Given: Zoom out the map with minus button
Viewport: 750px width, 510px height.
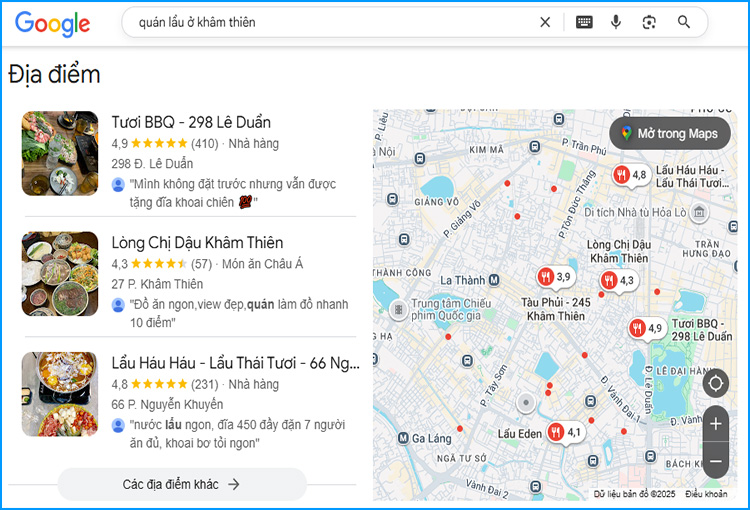Looking at the screenshot, I should [716, 461].
